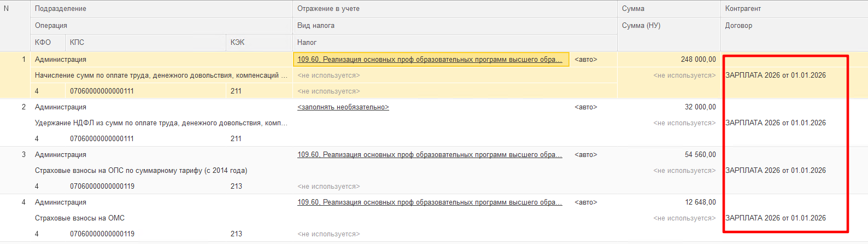
Task: Click "ЗАРПЛАТА 2026" contract in first row
Action: coord(775,75)
